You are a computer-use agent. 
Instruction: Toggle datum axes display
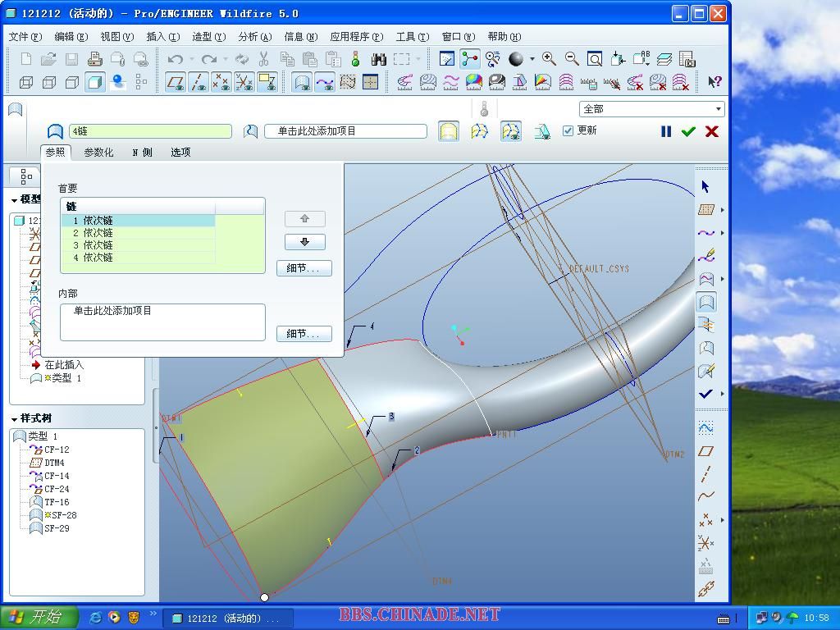click(199, 82)
